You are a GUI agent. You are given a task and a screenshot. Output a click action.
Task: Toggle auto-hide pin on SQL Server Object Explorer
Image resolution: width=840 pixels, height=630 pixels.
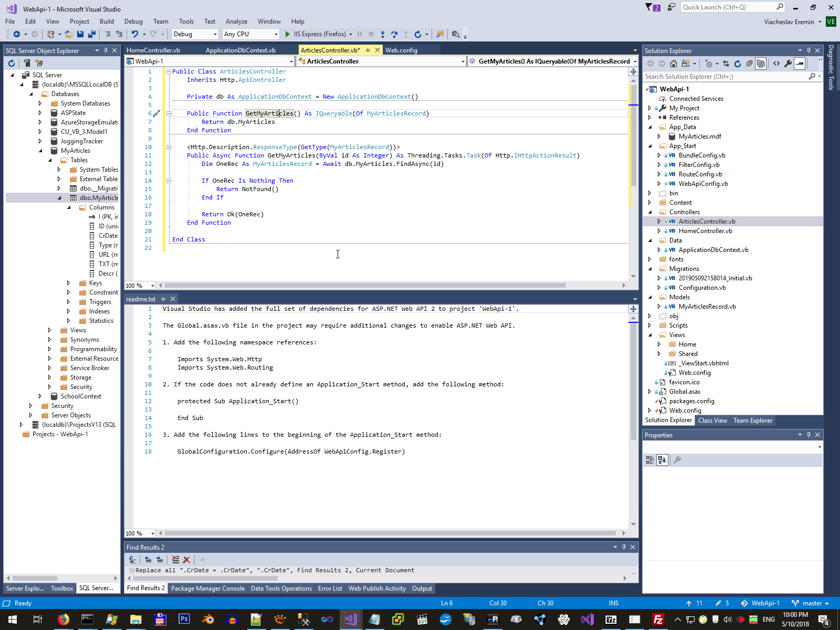(106, 50)
